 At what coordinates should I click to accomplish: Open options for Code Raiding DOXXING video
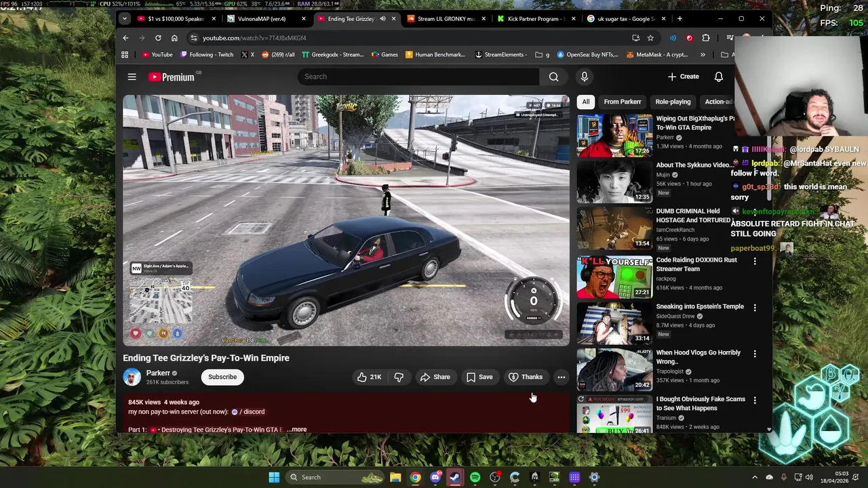[755, 261]
